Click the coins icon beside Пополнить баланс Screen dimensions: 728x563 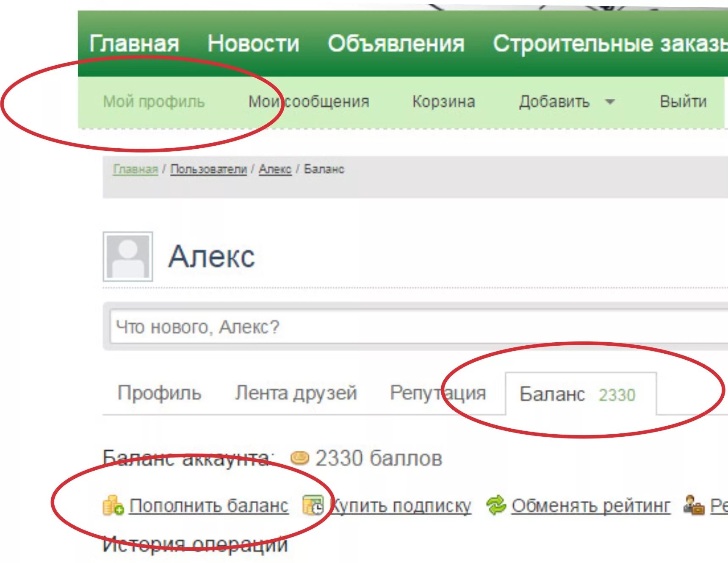click(113, 505)
